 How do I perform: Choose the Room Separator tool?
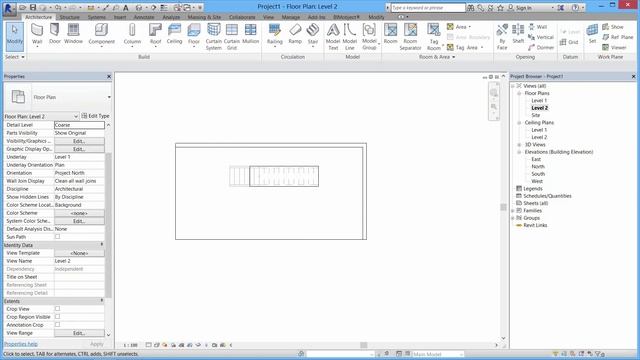(410, 36)
